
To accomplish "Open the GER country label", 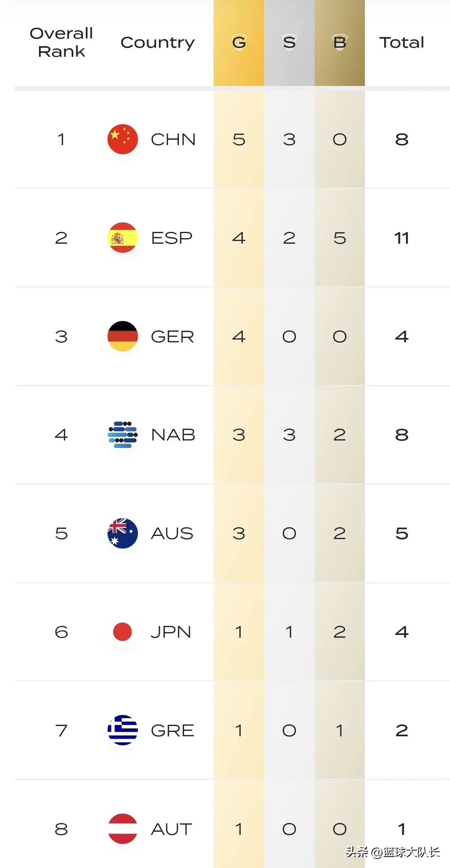I will tap(173, 336).
